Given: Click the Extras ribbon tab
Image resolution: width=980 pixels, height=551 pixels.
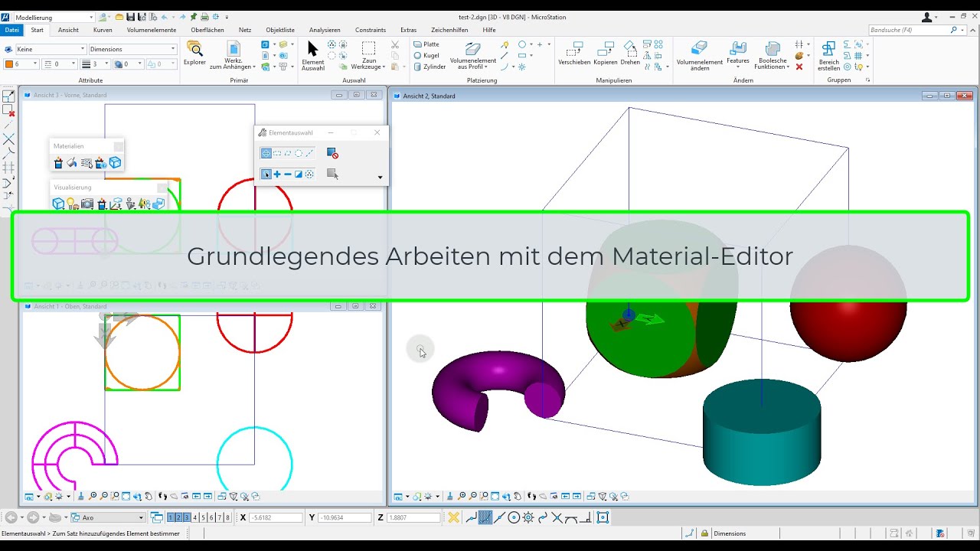Looking at the screenshot, I should tap(408, 30).
